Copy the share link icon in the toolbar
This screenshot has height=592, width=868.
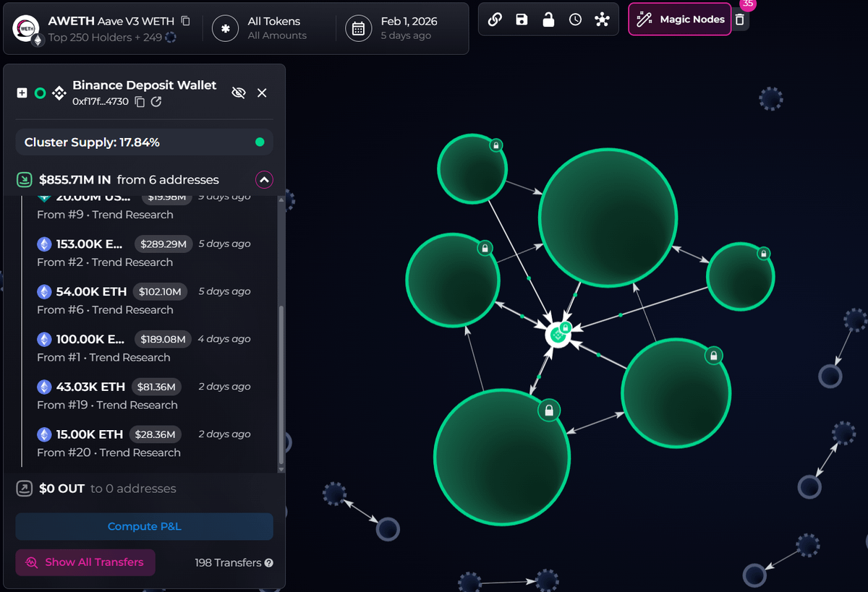pyautogui.click(x=495, y=20)
